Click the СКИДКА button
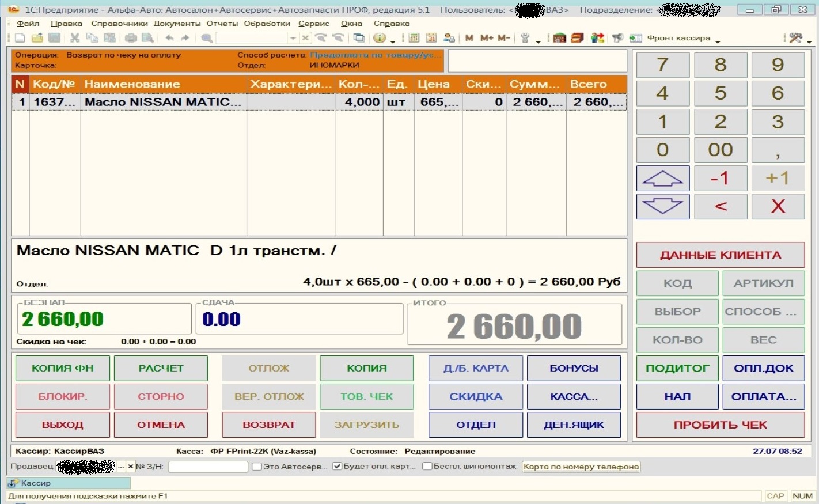Image resolution: width=819 pixels, height=504 pixels. pyautogui.click(x=476, y=396)
